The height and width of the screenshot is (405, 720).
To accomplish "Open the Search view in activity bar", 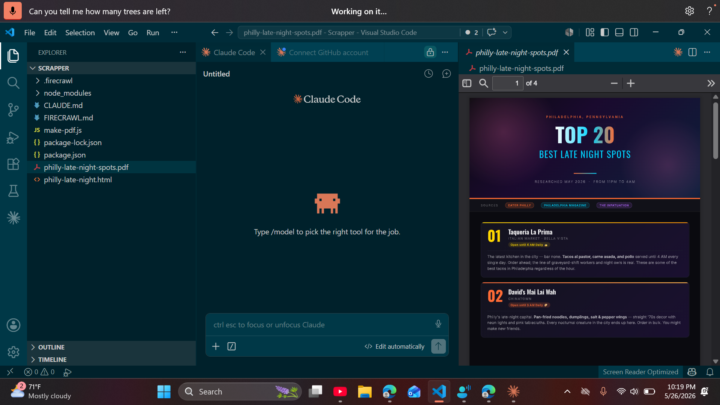I will coord(13,83).
